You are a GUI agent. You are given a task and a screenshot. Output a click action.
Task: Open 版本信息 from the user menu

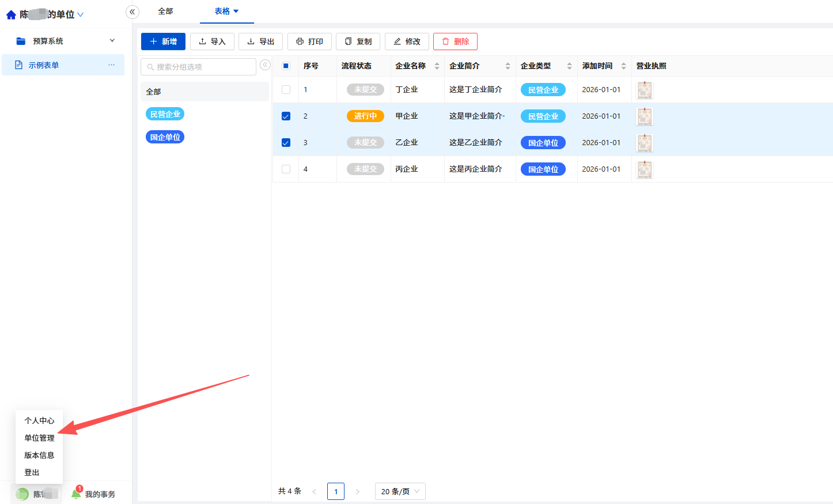click(39, 455)
